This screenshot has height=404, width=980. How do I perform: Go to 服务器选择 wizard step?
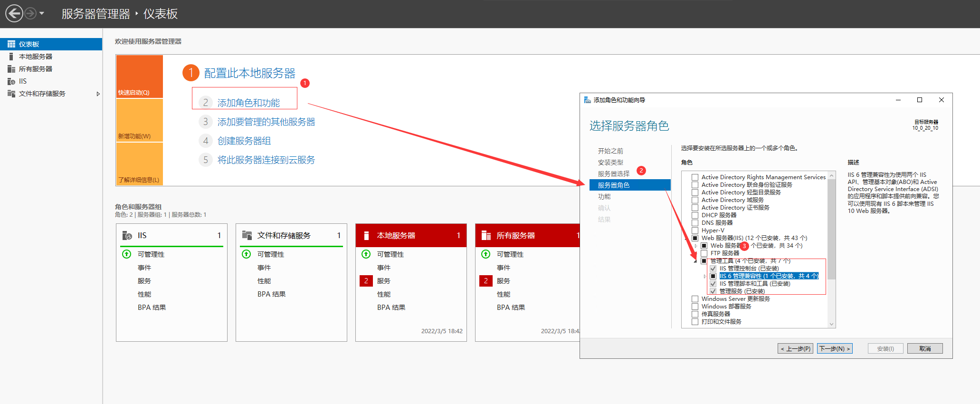pos(614,173)
